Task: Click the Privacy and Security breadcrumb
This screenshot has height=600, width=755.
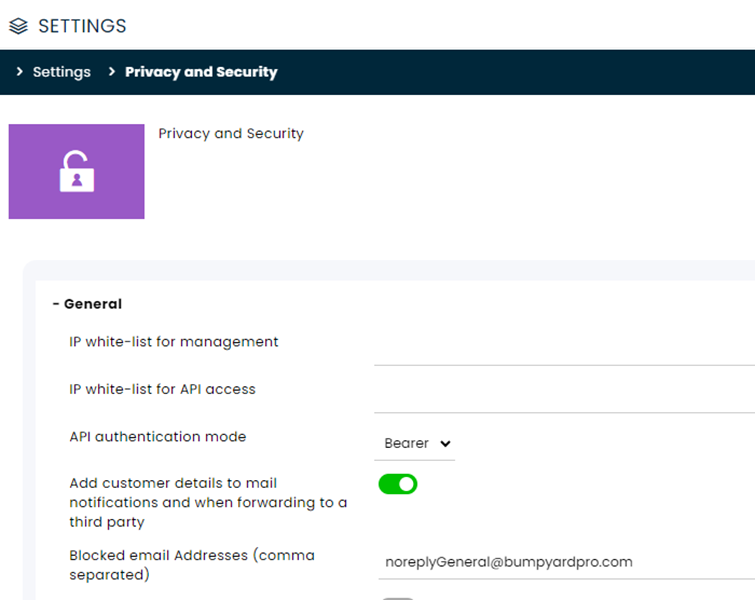Action: click(201, 72)
